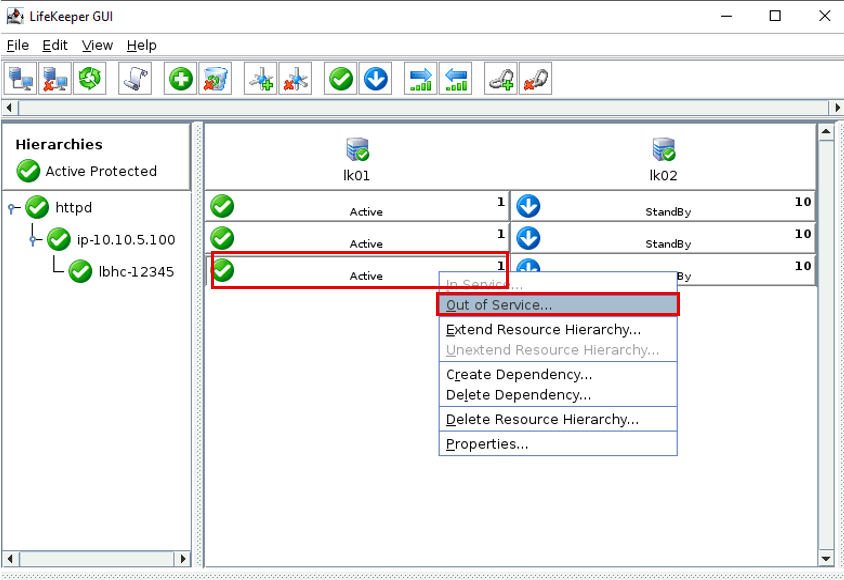The width and height of the screenshot is (844, 580).
Task: Select ip-10.10.5.100 in the hierarchy tree
Action: [x=126, y=240]
